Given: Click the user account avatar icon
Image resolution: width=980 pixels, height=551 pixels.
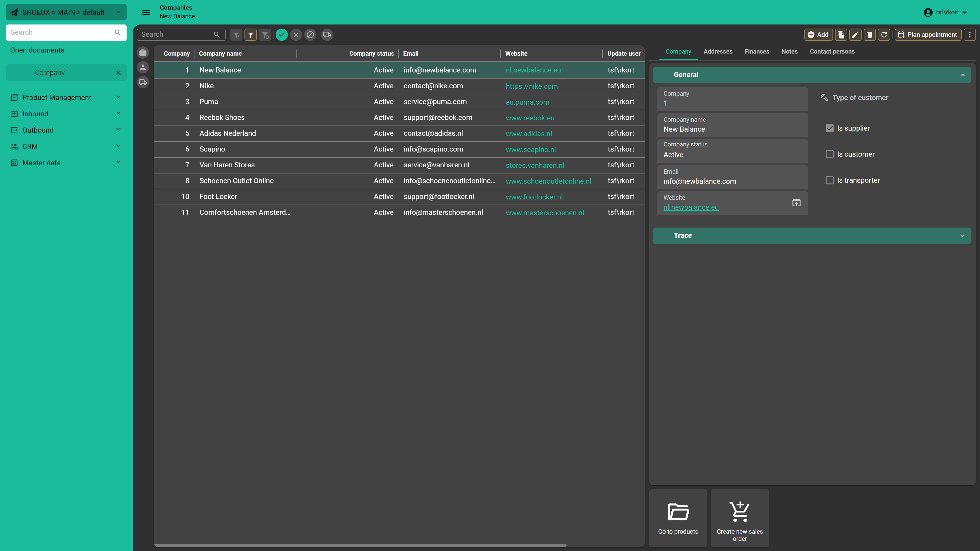Looking at the screenshot, I should point(928,12).
